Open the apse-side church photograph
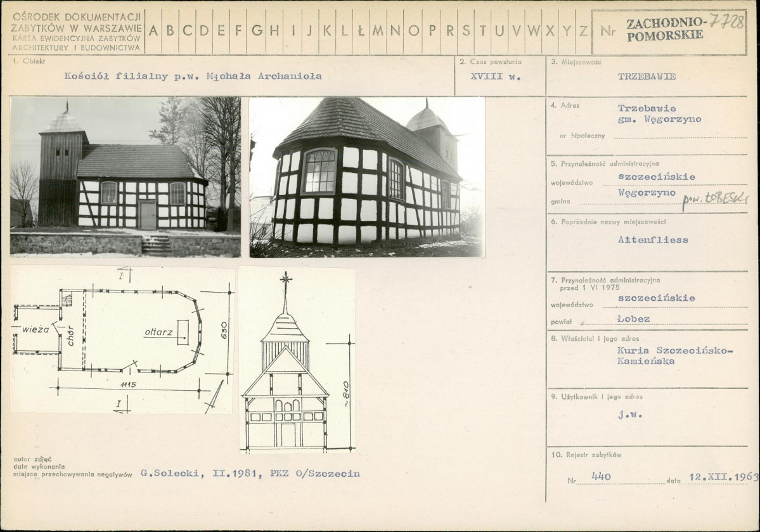The width and height of the screenshot is (760, 532). [366, 177]
